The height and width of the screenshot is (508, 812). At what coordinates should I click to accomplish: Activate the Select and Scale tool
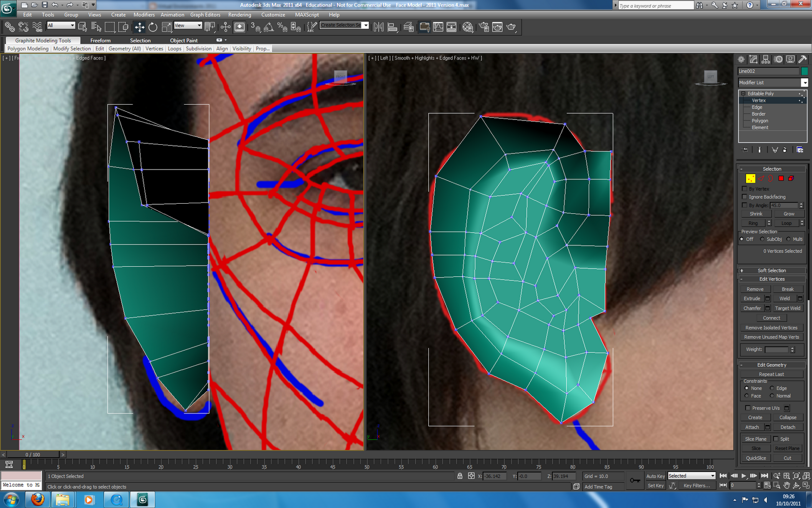[165, 26]
